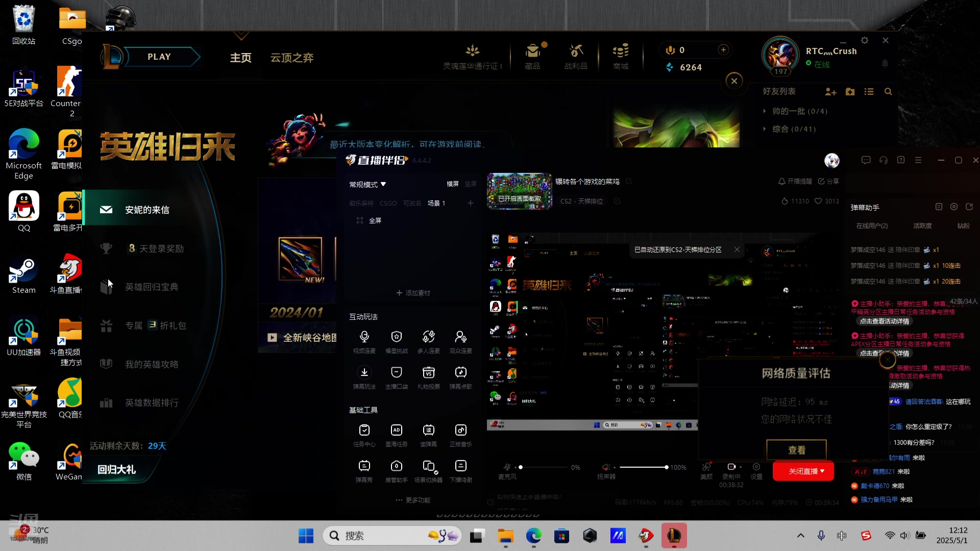
Task: Open League client 藏品 collection icon
Action: [532, 56]
